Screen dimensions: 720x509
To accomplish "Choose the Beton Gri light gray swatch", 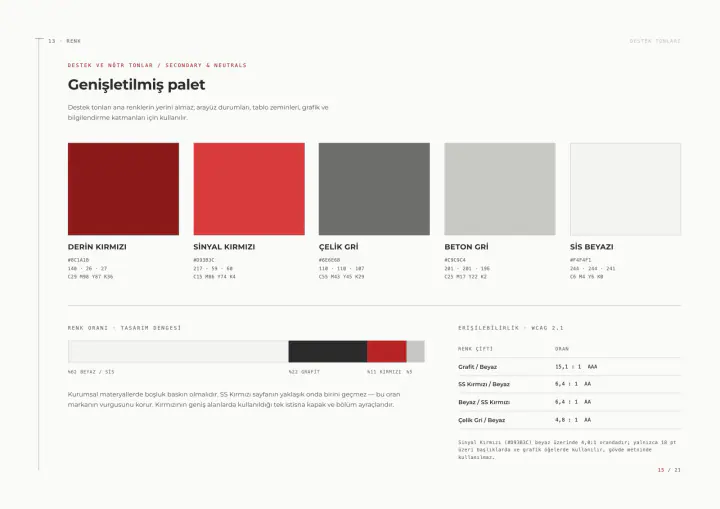I will click(x=500, y=189).
